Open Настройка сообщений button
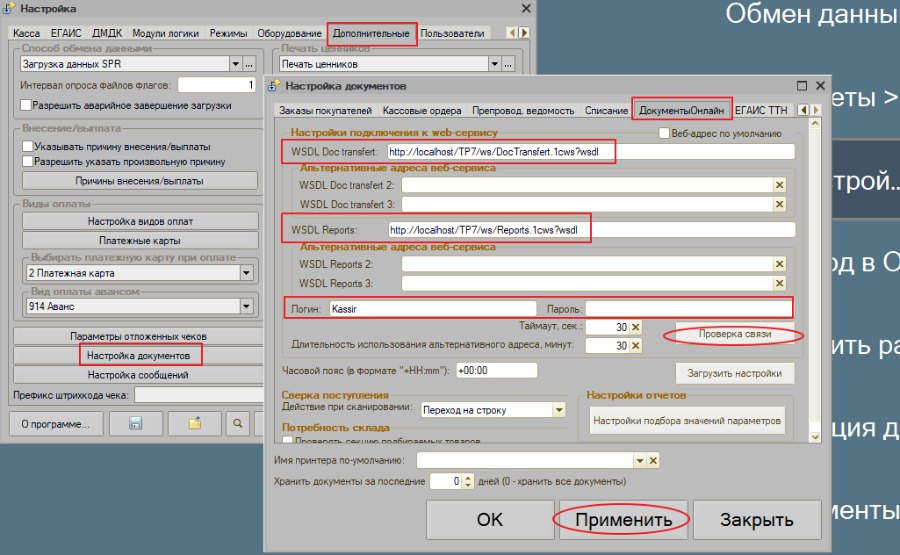 click(x=138, y=375)
